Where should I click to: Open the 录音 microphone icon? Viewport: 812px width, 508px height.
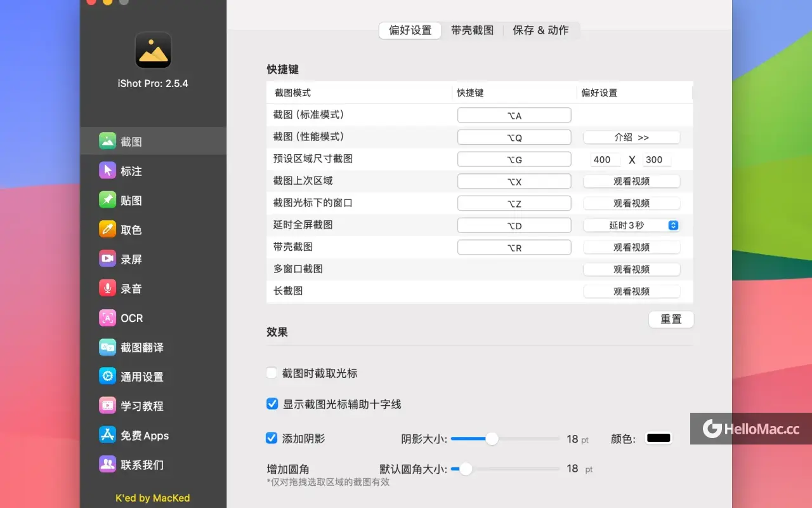tap(107, 288)
